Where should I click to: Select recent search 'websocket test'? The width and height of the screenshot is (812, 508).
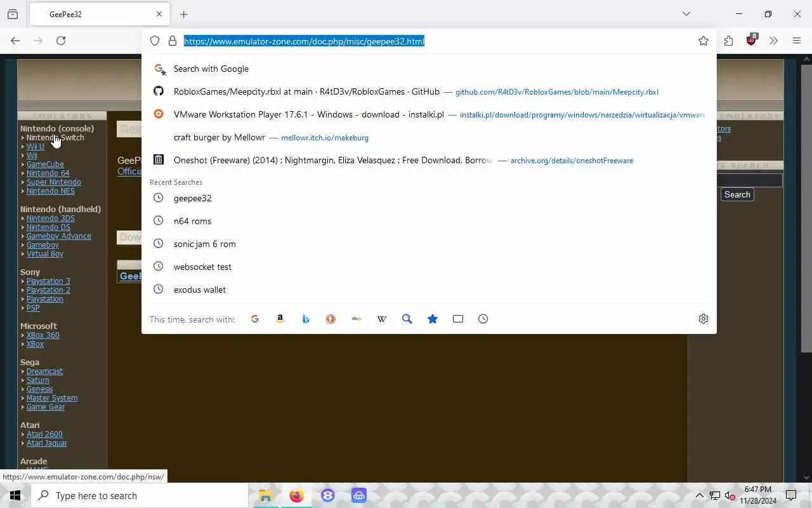[x=429, y=267]
